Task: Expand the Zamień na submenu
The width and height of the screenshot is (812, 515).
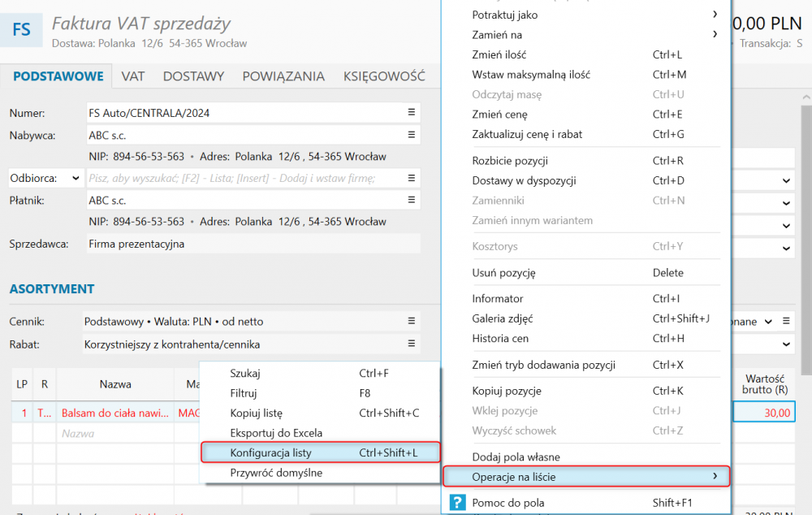Action: [715, 34]
